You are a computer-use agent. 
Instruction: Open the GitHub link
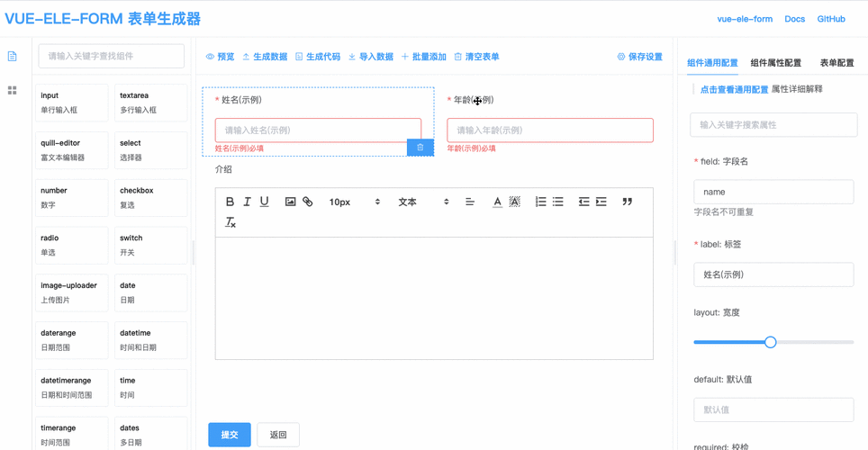click(831, 19)
